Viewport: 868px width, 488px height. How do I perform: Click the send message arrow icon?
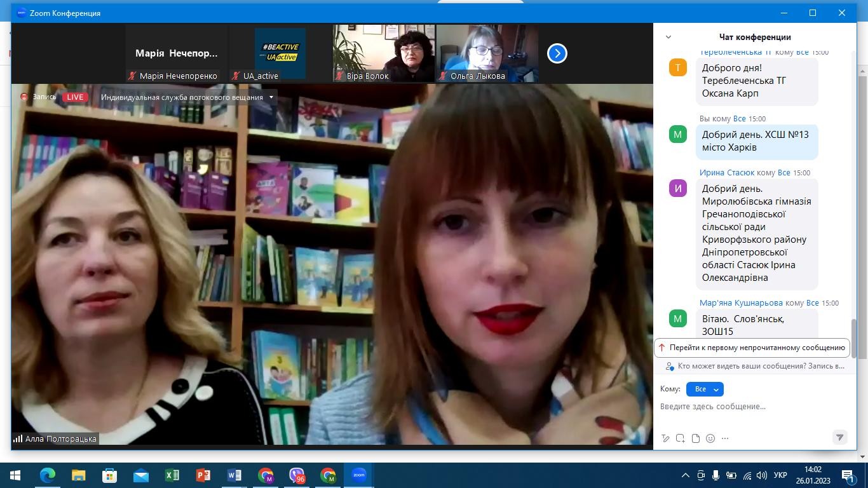[x=839, y=437]
